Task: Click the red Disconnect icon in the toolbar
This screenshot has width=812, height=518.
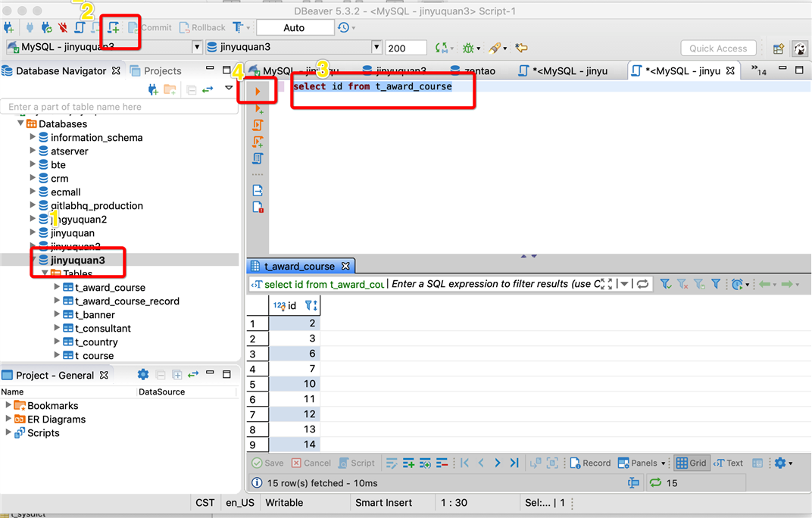Action: (63, 27)
